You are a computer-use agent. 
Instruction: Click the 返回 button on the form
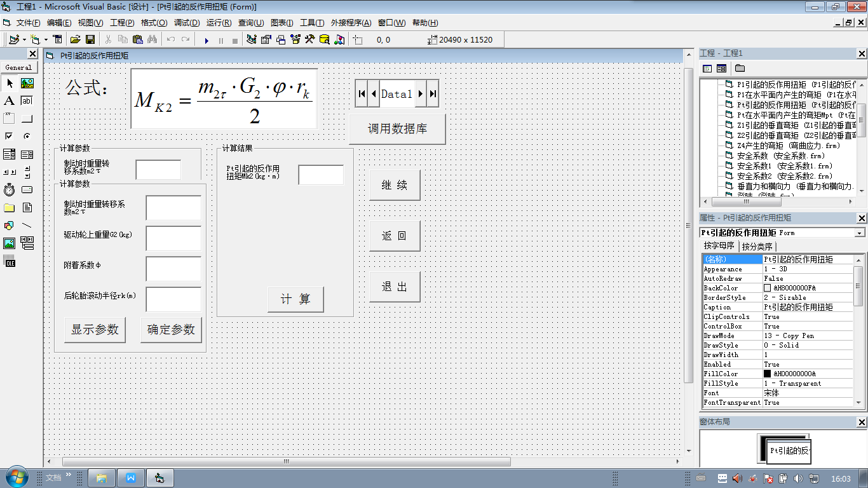pos(395,236)
